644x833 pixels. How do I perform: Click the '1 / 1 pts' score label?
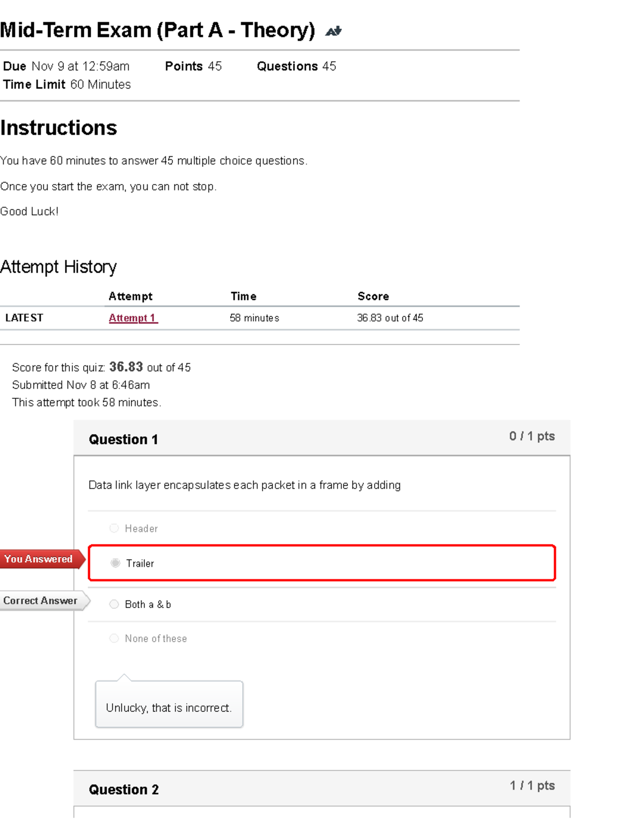532,786
